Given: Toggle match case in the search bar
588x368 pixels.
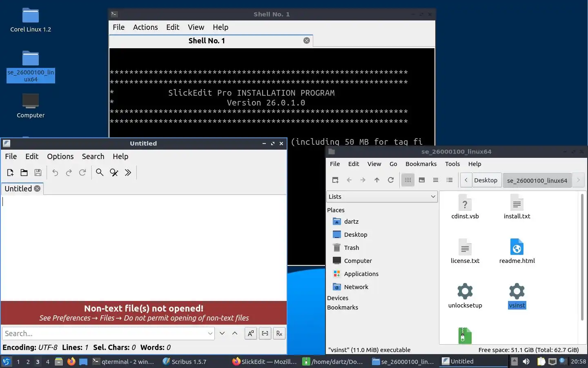Looking at the screenshot, I should pos(251,333).
